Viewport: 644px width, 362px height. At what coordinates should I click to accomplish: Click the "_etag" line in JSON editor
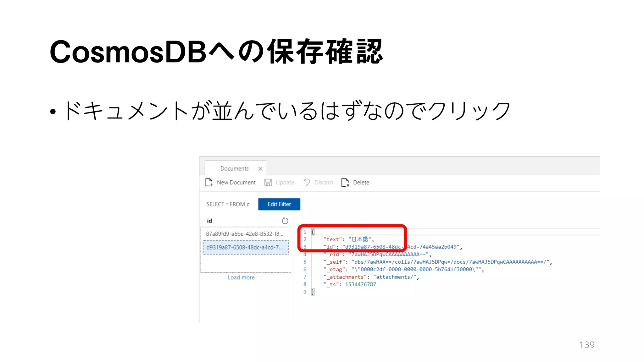coord(404,269)
